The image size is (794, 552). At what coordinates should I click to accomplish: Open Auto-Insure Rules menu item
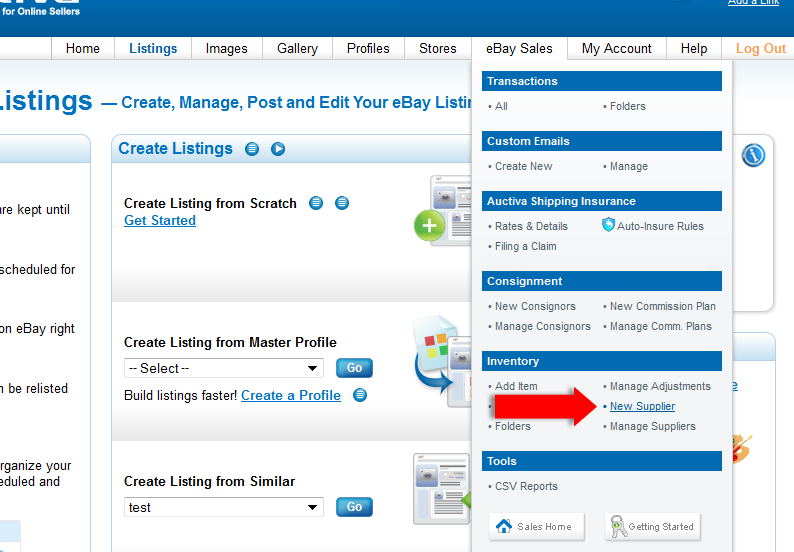pyautogui.click(x=660, y=226)
